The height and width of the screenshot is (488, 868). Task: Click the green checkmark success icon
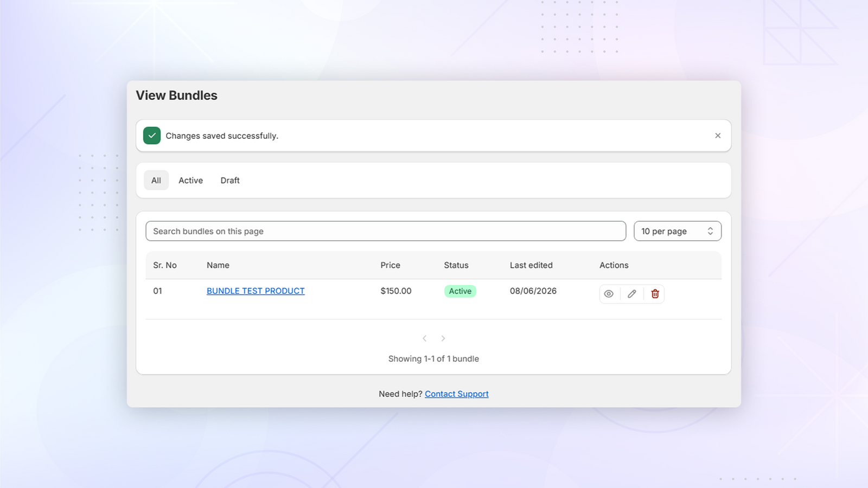(152, 136)
